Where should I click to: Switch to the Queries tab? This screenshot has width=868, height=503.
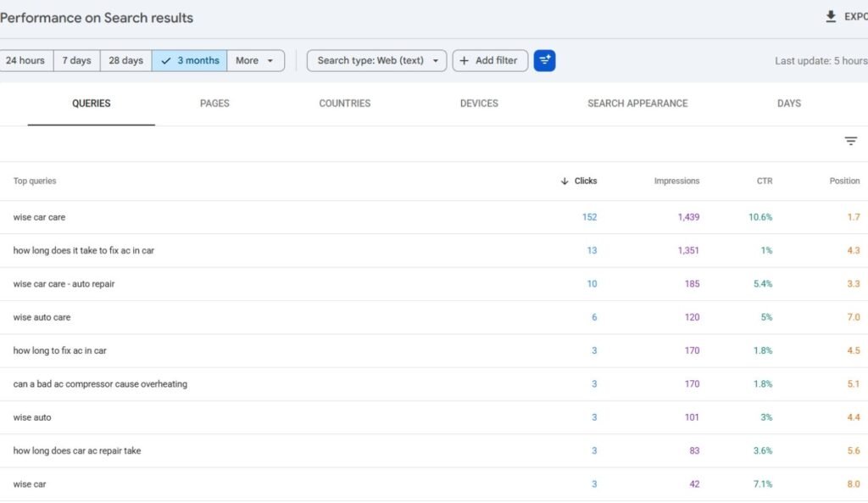point(92,103)
